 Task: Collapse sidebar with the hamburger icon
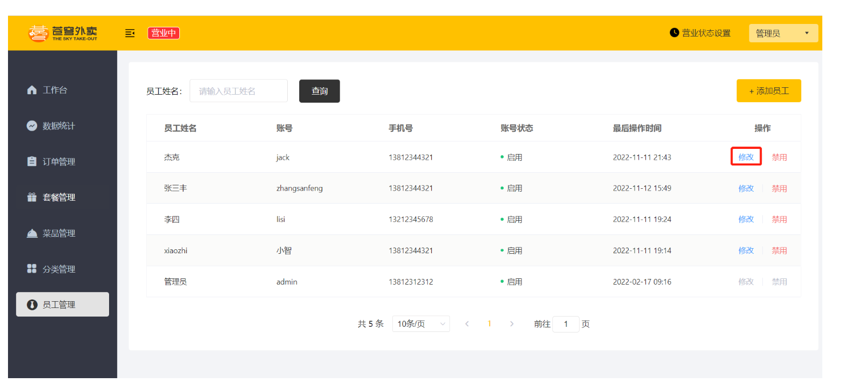point(130,33)
